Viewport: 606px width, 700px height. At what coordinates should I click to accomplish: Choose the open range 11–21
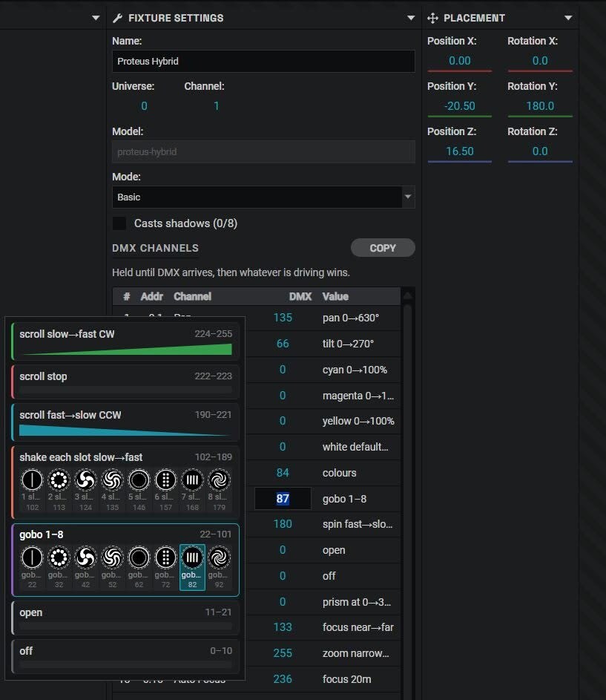click(125, 618)
